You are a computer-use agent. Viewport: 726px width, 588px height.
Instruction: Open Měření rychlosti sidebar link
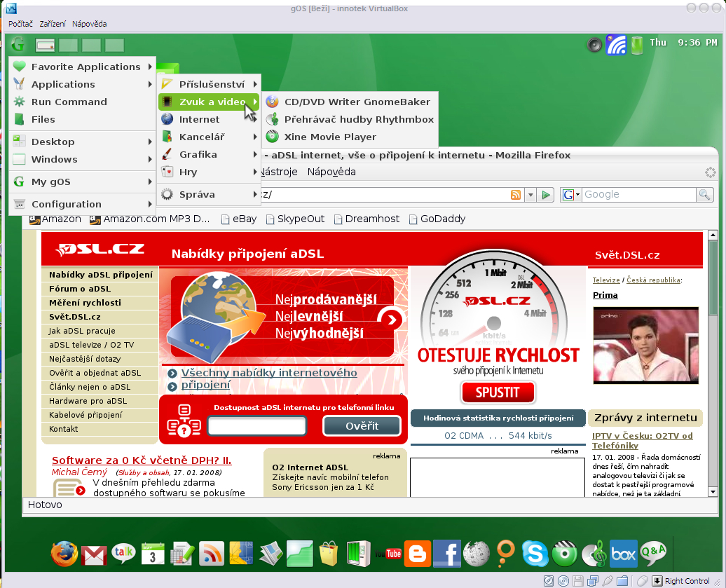pos(85,303)
